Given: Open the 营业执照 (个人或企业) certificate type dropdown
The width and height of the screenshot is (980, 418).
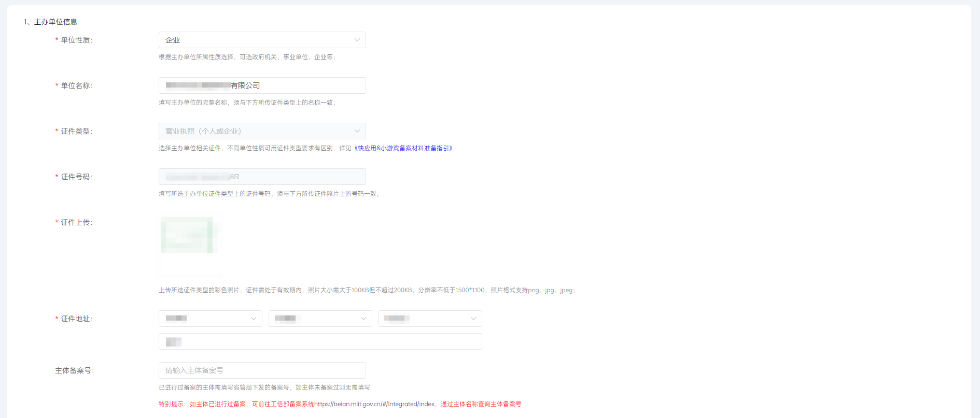Looking at the screenshot, I should tap(262, 131).
